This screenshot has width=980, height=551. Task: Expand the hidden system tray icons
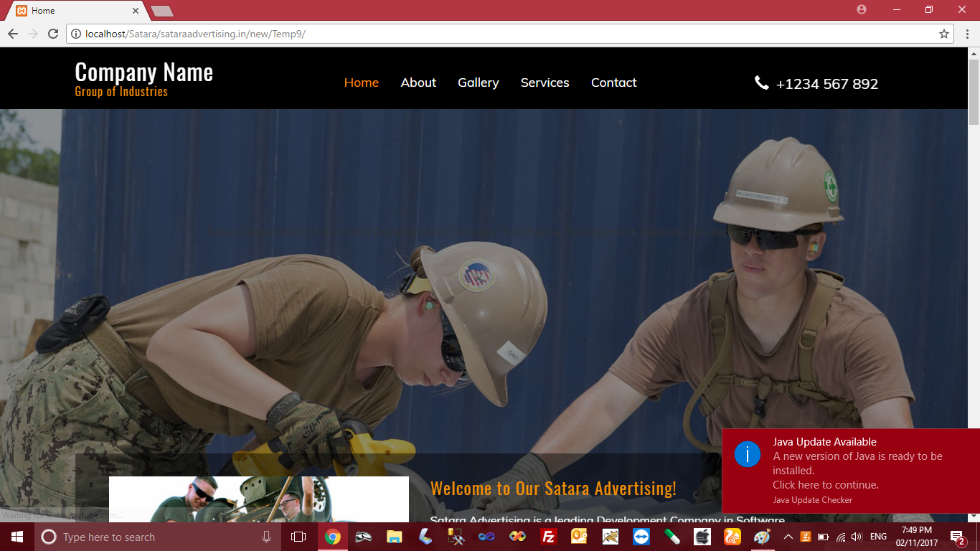788,537
